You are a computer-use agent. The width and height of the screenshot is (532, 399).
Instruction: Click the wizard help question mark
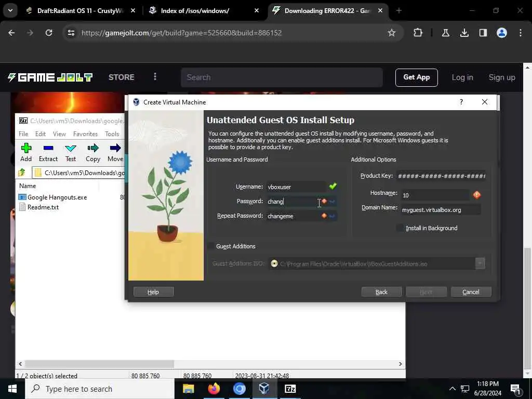[x=461, y=102]
